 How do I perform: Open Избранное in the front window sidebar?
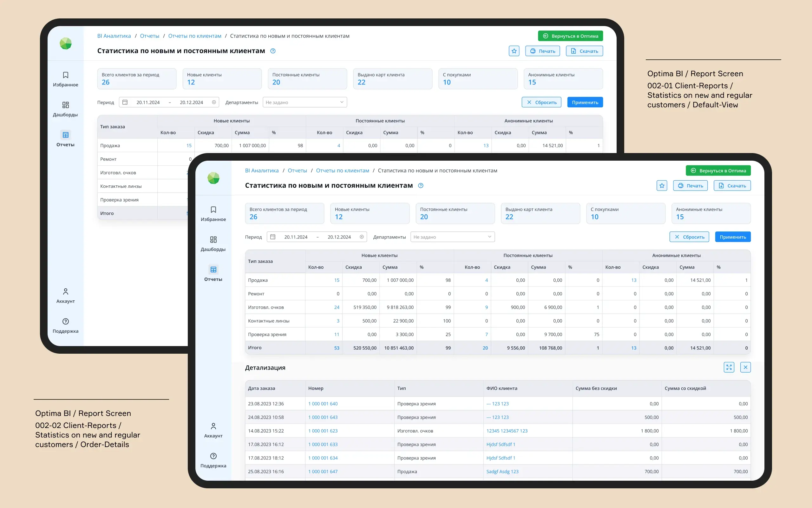tap(213, 214)
